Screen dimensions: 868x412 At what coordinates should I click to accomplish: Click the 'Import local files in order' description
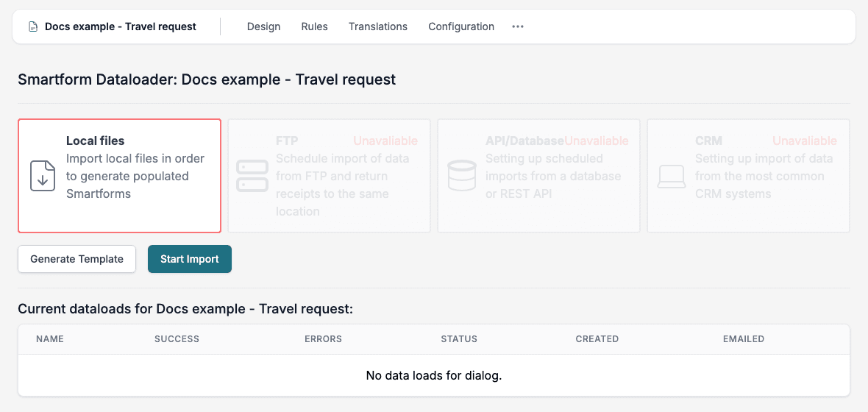tap(135, 176)
